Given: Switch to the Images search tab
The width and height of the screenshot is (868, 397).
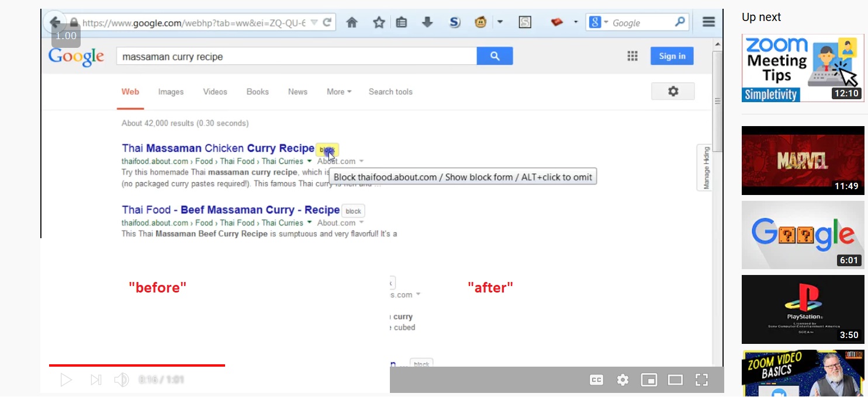Looking at the screenshot, I should coord(171,92).
